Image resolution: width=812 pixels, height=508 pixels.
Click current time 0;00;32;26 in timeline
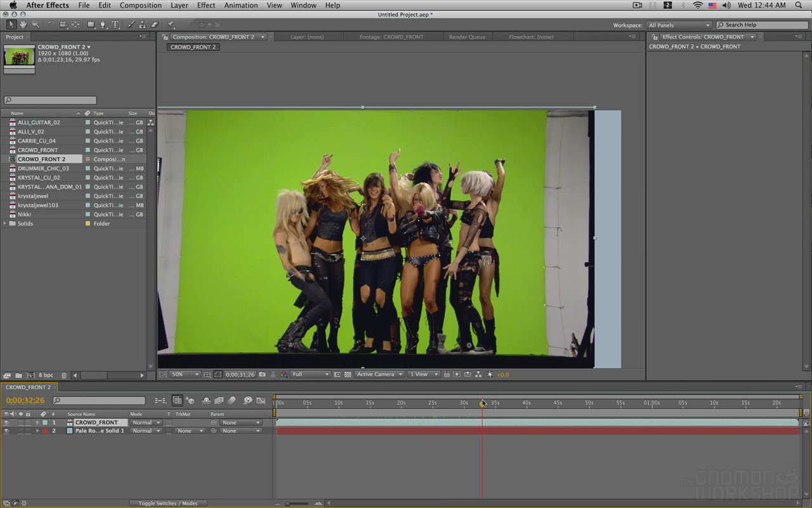(25, 401)
